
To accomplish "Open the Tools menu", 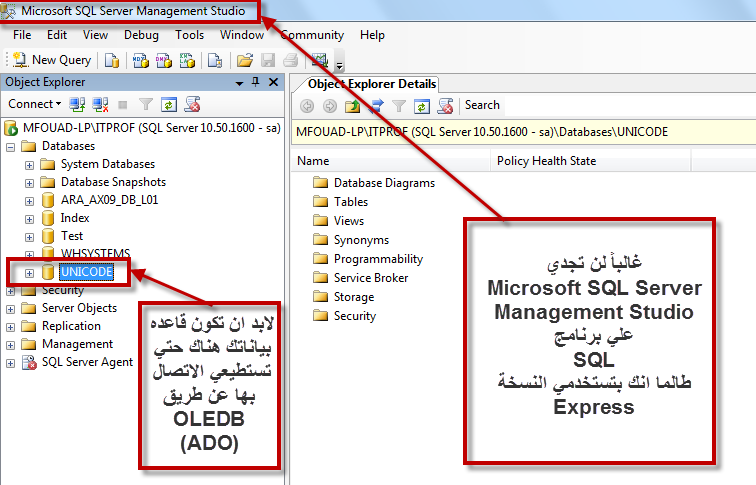I will 189,35.
